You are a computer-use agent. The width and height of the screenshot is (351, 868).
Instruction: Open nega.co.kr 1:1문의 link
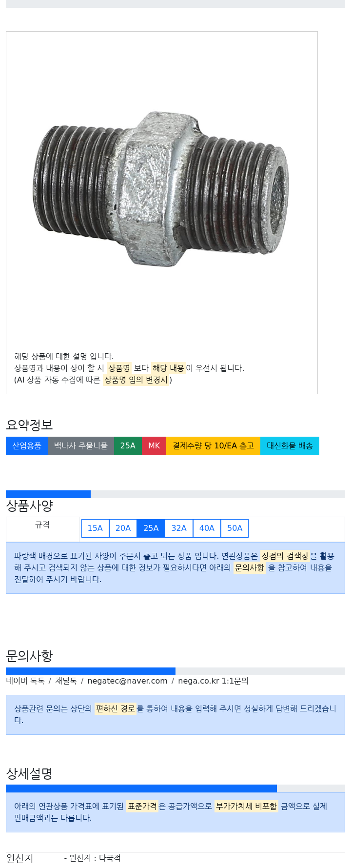pyautogui.click(x=213, y=681)
